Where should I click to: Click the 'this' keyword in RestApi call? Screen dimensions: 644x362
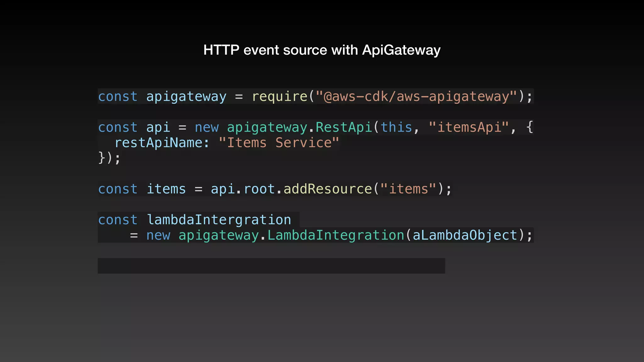coord(396,127)
